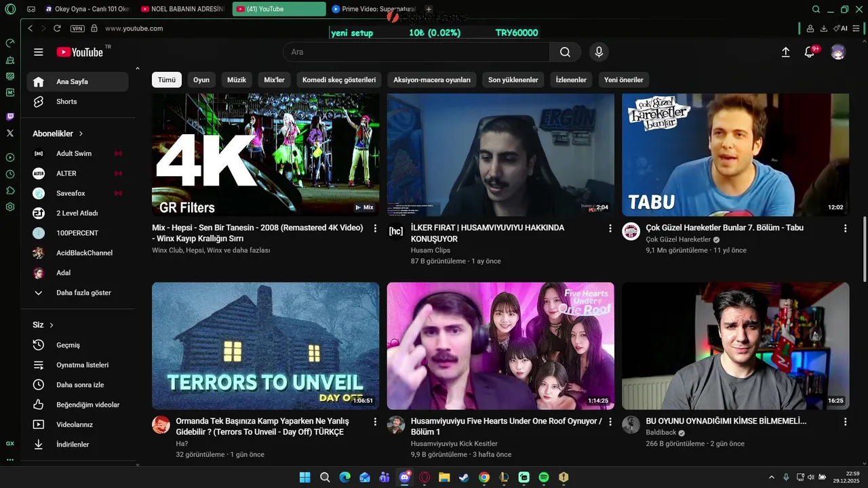Open Windows Start menu
This screenshot has width=868, height=488.
click(x=304, y=477)
